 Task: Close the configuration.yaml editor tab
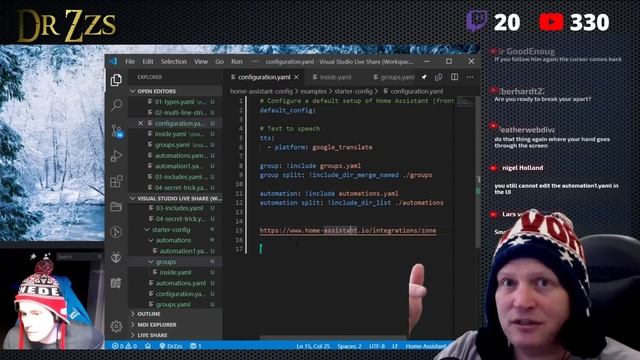tap(297, 77)
